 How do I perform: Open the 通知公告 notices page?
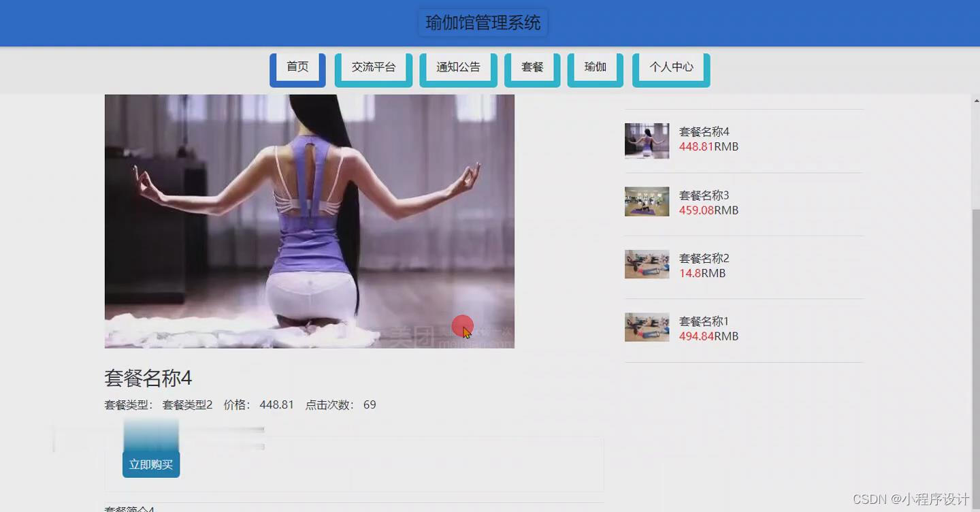457,66
